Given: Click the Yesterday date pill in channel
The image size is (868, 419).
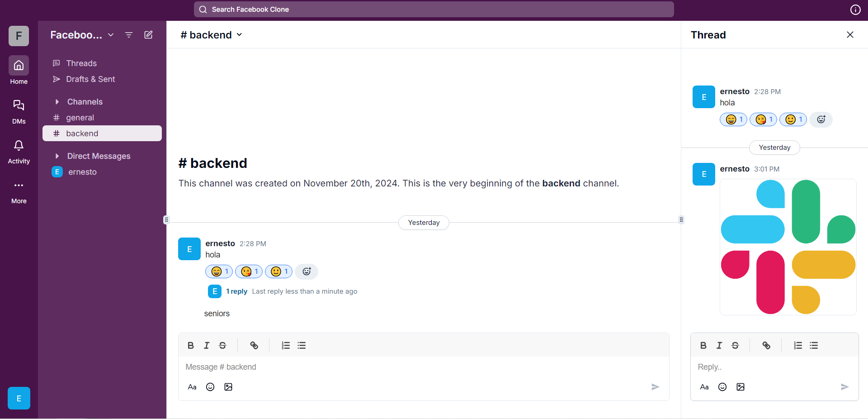Looking at the screenshot, I should tap(424, 223).
